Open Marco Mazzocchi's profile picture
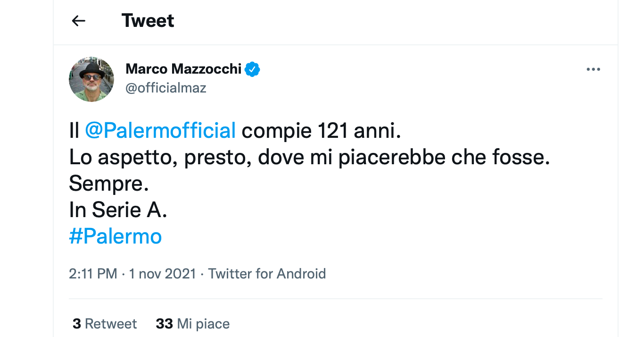Image resolution: width=644 pixels, height=337 pixels. [91, 79]
